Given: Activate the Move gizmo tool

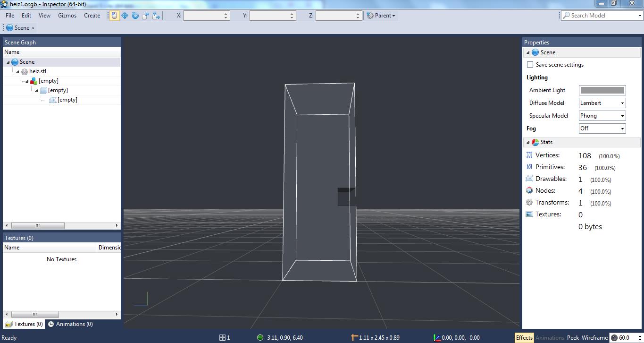Looking at the screenshot, I should 125,16.
